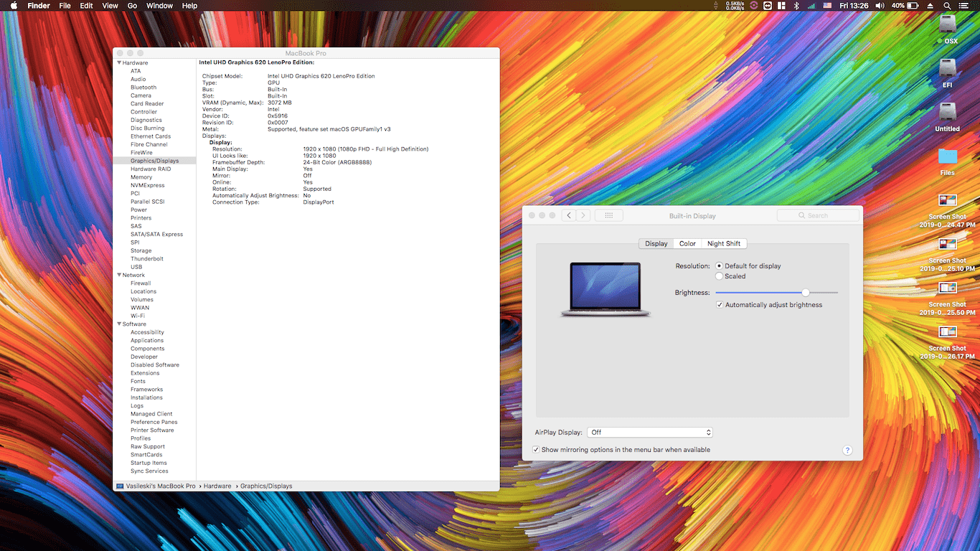Viewport: 980px width, 551px height.
Task: Uncheck Show mirroring options in menu bar
Action: (536, 450)
